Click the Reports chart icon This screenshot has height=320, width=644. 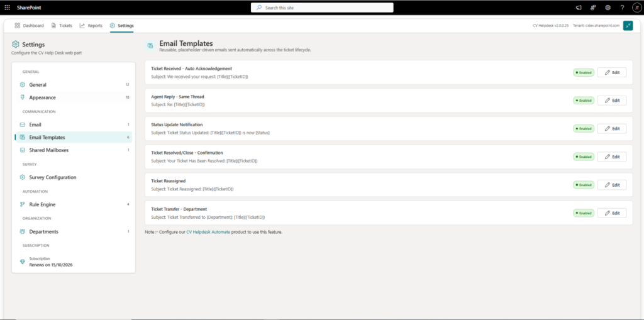pyautogui.click(x=82, y=26)
